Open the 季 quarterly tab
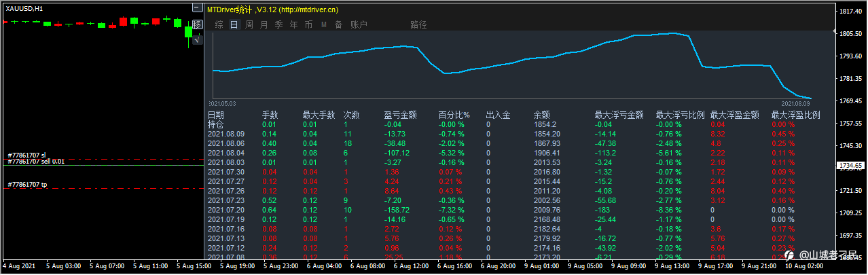Image resolution: width=868 pixels, height=275 pixels. 278,24
